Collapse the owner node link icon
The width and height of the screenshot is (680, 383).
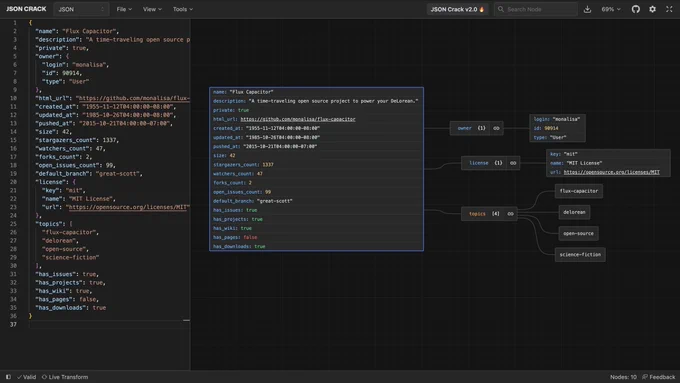(x=496, y=128)
